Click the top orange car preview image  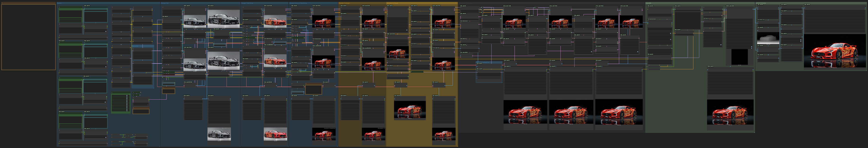point(275,21)
